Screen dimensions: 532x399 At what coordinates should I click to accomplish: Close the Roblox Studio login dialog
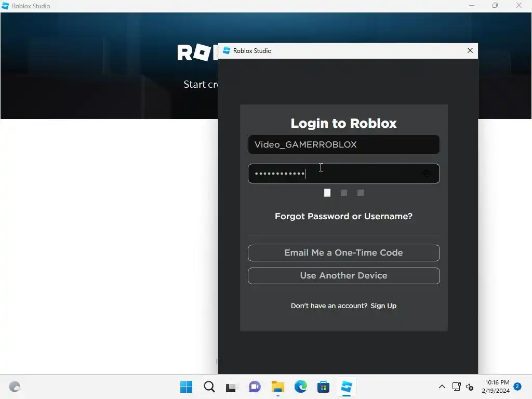click(470, 50)
